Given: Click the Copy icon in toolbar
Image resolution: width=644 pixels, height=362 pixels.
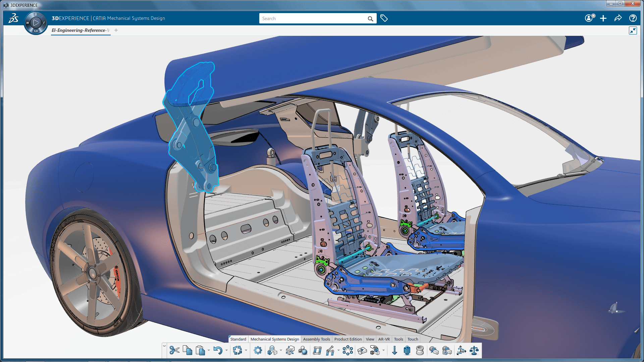Looking at the screenshot, I should pyautogui.click(x=187, y=351).
